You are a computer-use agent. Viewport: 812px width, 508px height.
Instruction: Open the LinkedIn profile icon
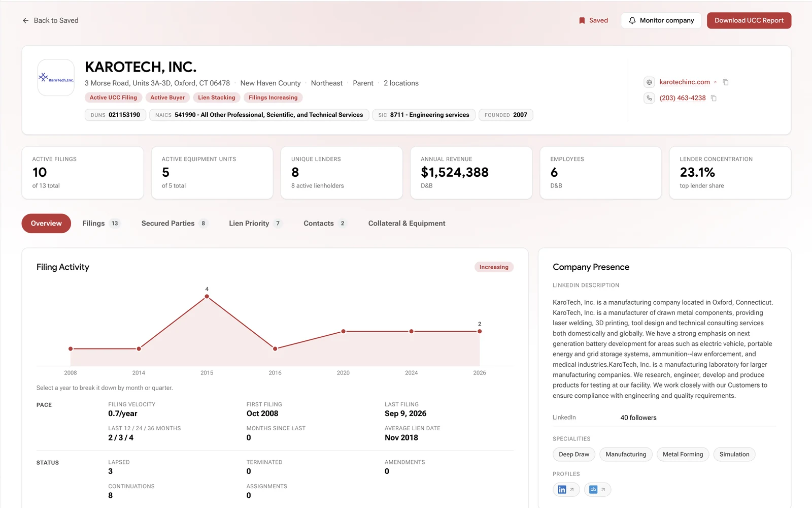click(x=566, y=490)
